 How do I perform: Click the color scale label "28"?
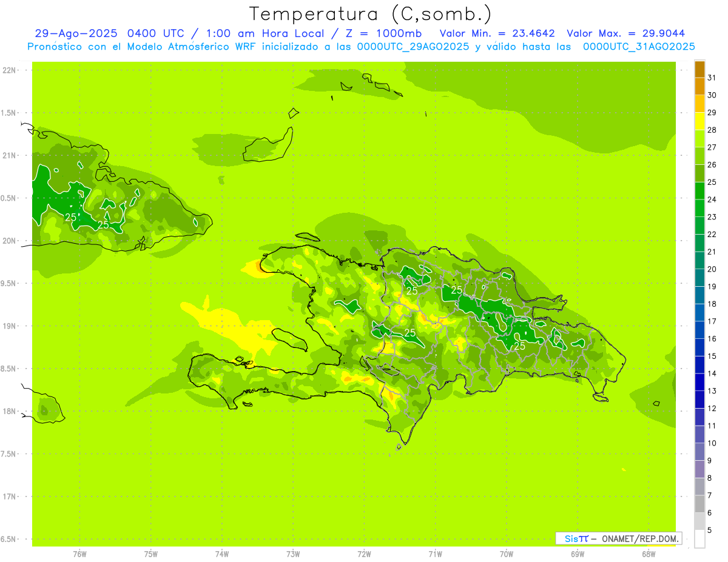(712, 130)
